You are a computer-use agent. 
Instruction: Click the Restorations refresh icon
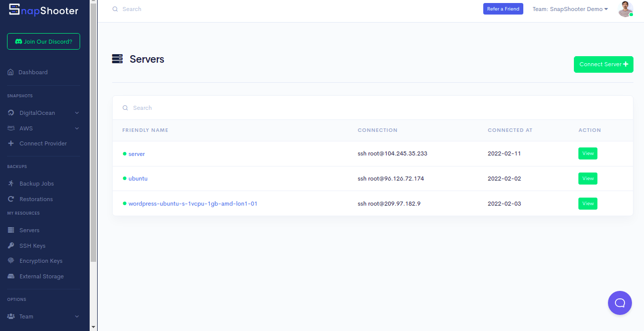tap(11, 199)
